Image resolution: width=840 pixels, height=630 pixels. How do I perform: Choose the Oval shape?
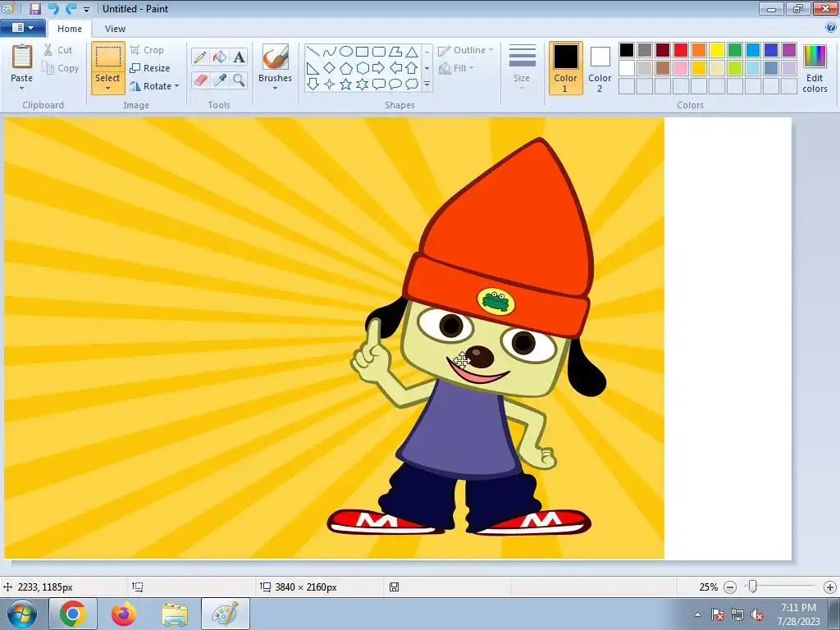pyautogui.click(x=346, y=52)
